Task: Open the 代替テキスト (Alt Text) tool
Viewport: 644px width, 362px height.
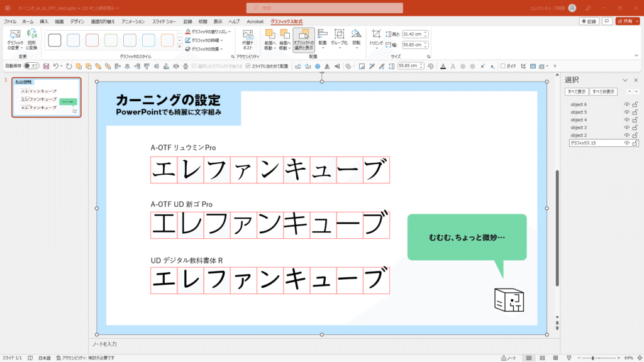Action: [248, 40]
